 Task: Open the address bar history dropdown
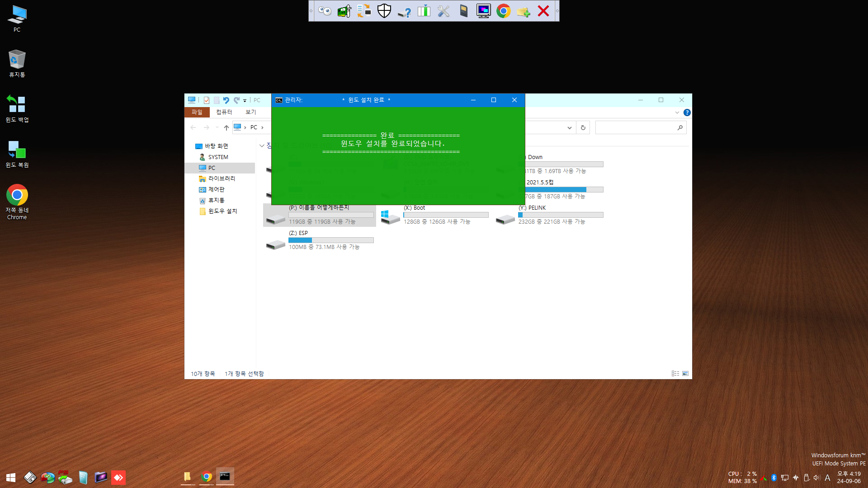(569, 128)
